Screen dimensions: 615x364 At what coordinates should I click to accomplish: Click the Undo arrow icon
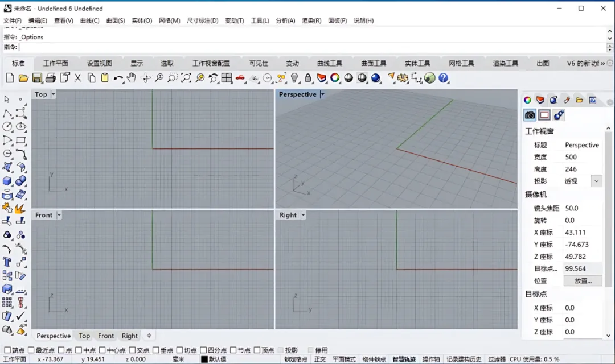click(118, 78)
